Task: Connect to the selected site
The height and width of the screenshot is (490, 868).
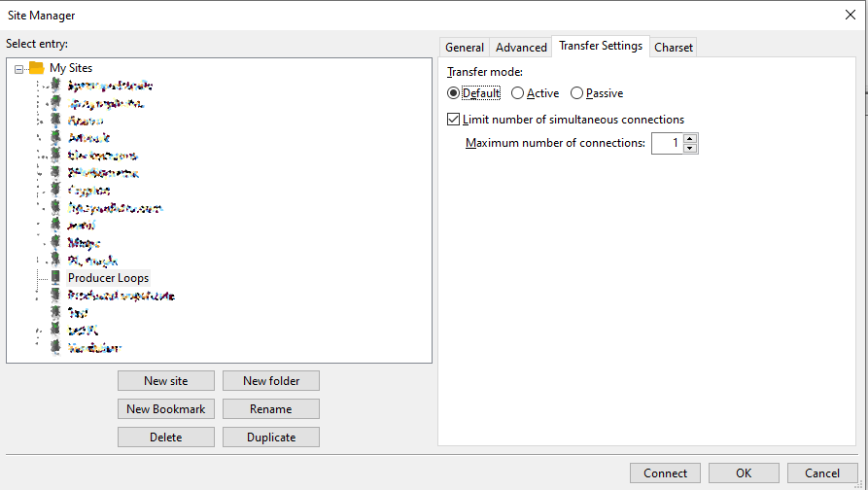Action: tap(666, 473)
